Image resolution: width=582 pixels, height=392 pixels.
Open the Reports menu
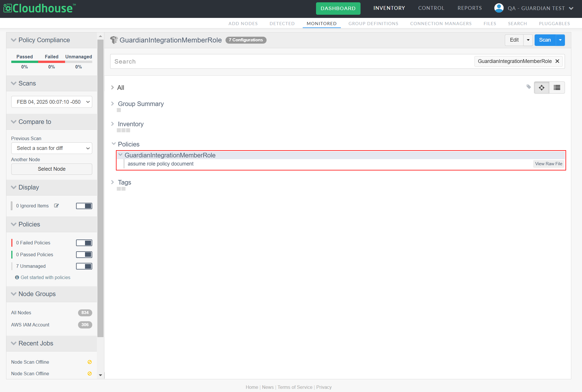click(470, 8)
